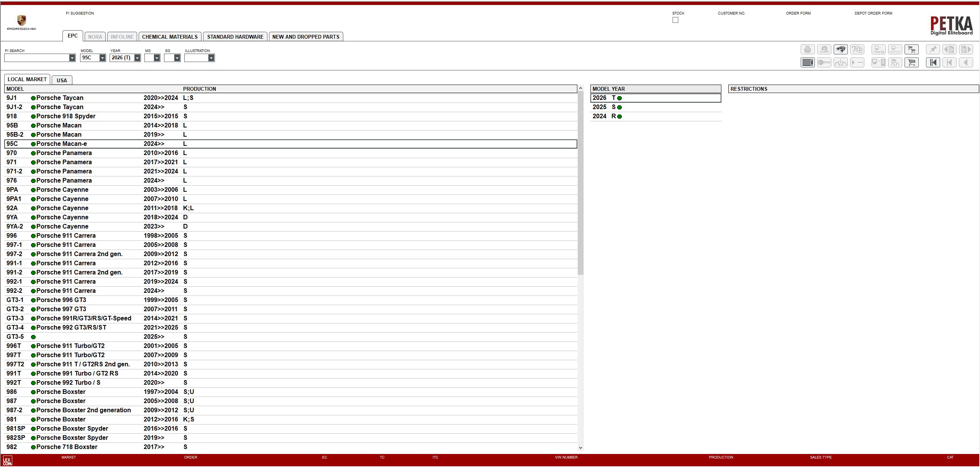Image resolution: width=980 pixels, height=467 pixels.
Task: Click the PIWIS connection icon
Action: tap(878, 49)
